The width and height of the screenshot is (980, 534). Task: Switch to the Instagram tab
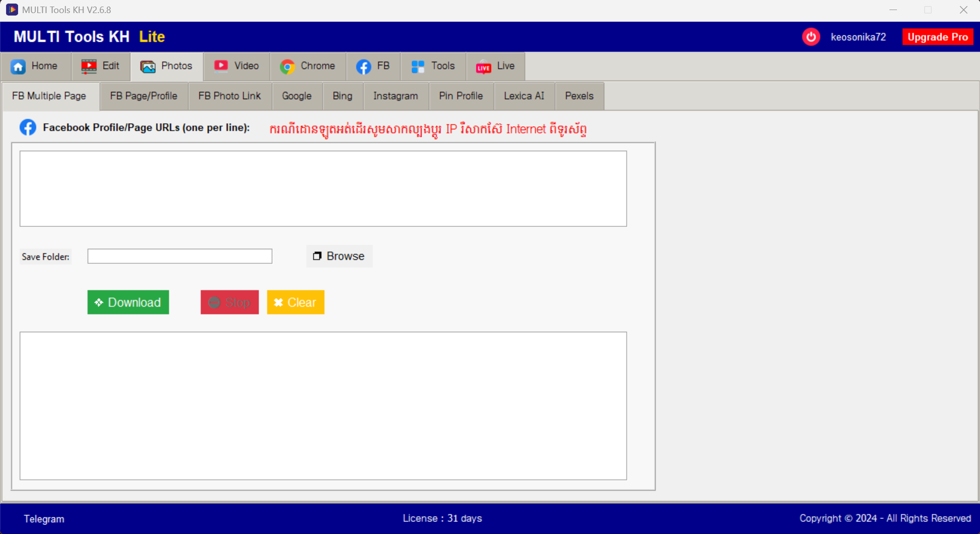pyautogui.click(x=395, y=96)
